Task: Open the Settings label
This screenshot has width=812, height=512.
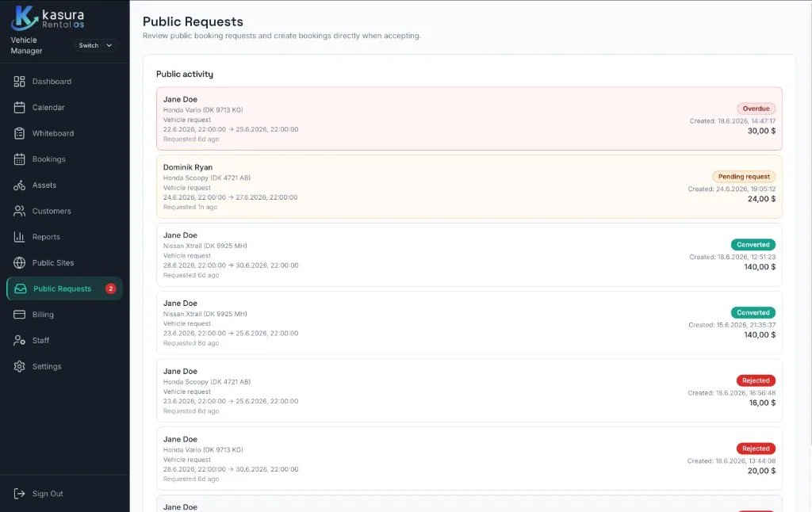Action: click(x=47, y=366)
